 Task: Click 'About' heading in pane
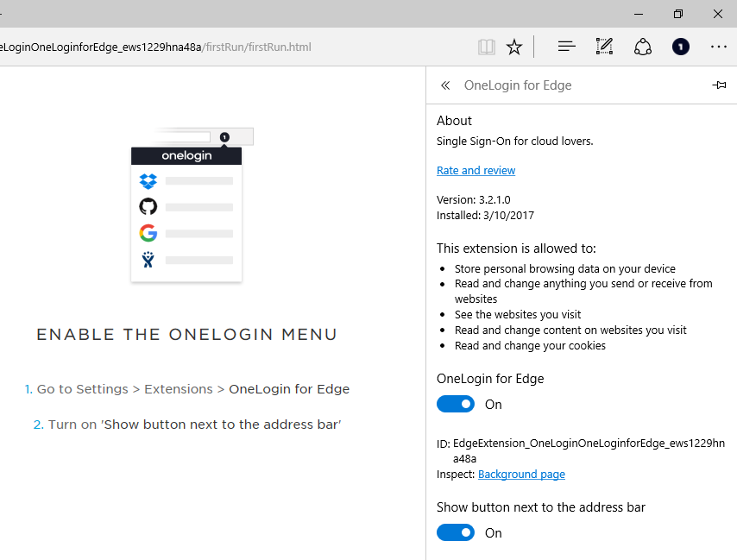coord(454,121)
